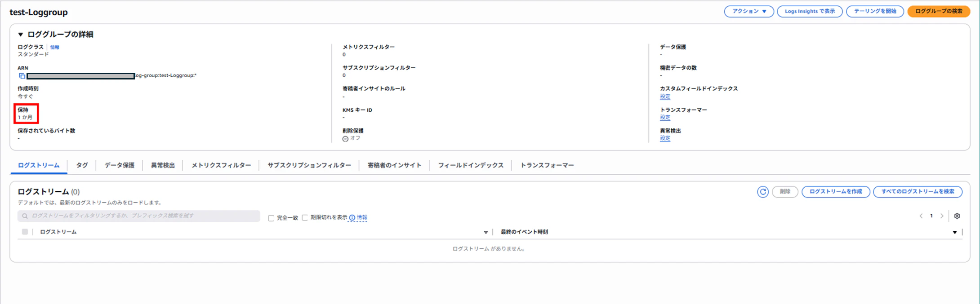Collapse the ロググループの詳細 section
980x304 pixels.
[20, 35]
